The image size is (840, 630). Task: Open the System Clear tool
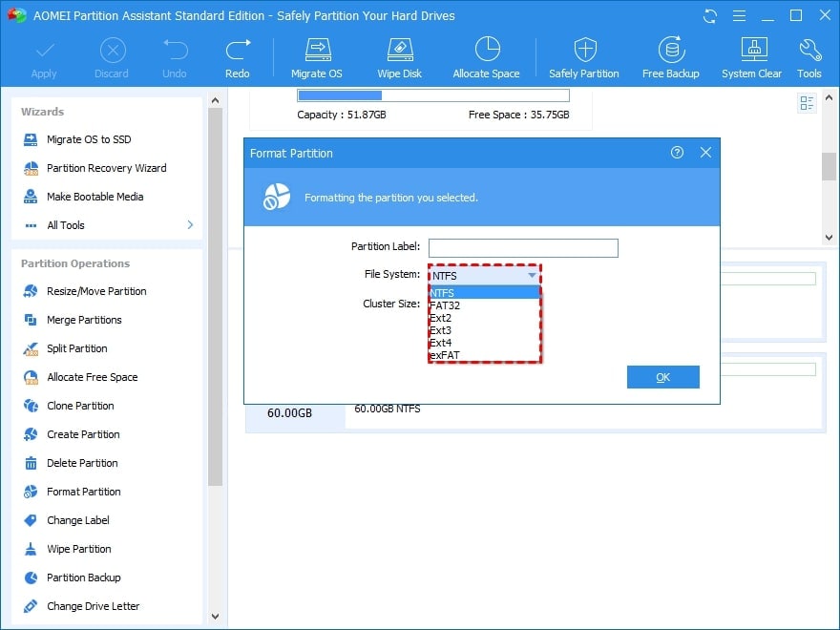coord(751,58)
